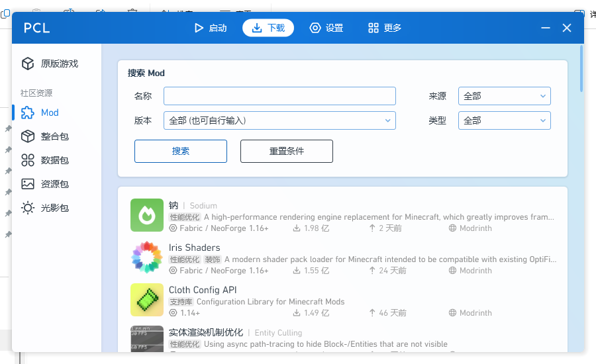
Task: Click the four-circles icon beside 数据包
Action: click(x=28, y=160)
